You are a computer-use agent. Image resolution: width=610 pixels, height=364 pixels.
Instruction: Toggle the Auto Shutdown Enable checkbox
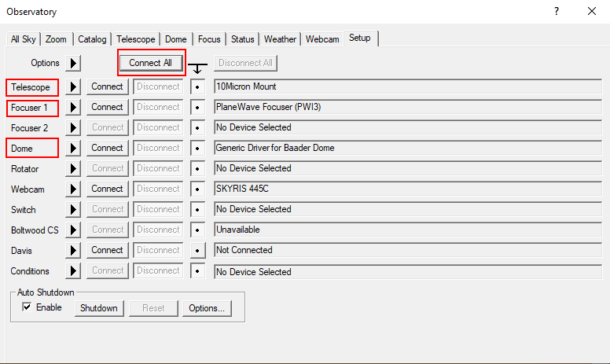[27, 307]
